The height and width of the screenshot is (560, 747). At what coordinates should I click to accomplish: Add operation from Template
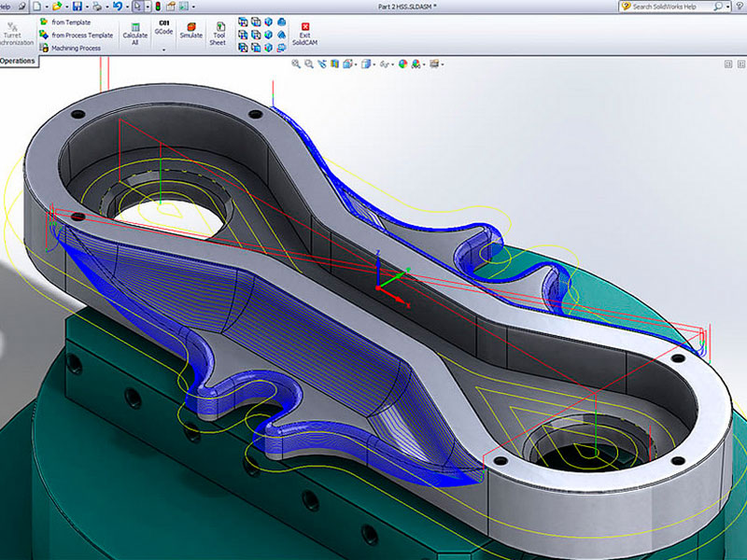coord(70,21)
